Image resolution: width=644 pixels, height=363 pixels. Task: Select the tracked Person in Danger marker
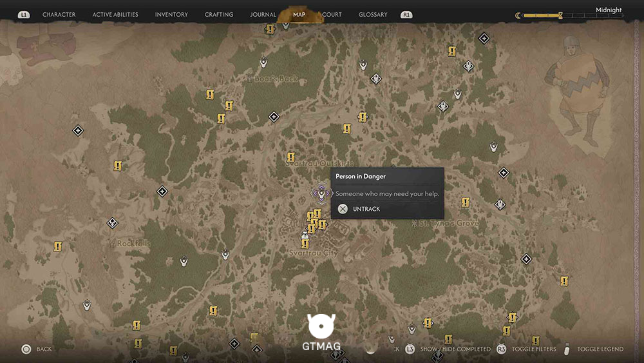[x=321, y=193]
